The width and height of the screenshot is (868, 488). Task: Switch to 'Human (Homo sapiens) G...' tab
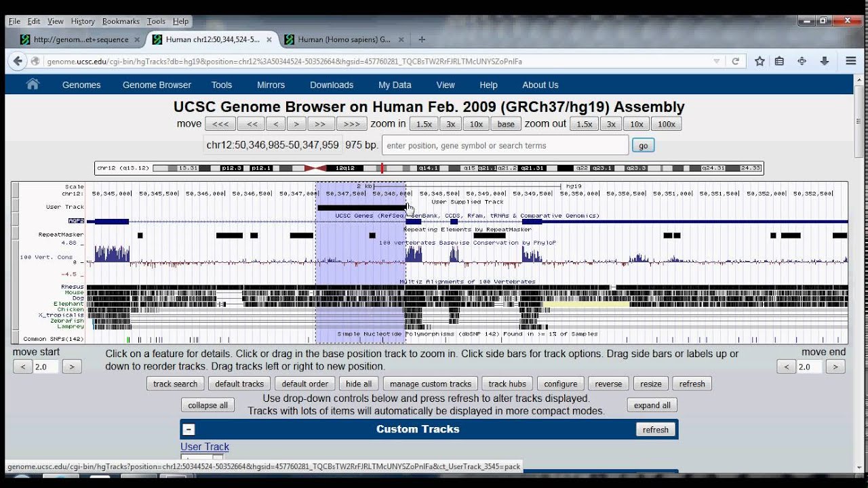point(344,39)
